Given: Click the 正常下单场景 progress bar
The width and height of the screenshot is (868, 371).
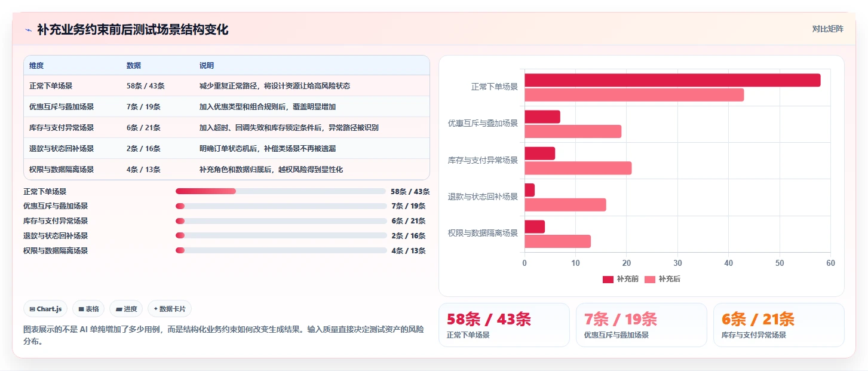Looking at the screenshot, I should 281,191.
